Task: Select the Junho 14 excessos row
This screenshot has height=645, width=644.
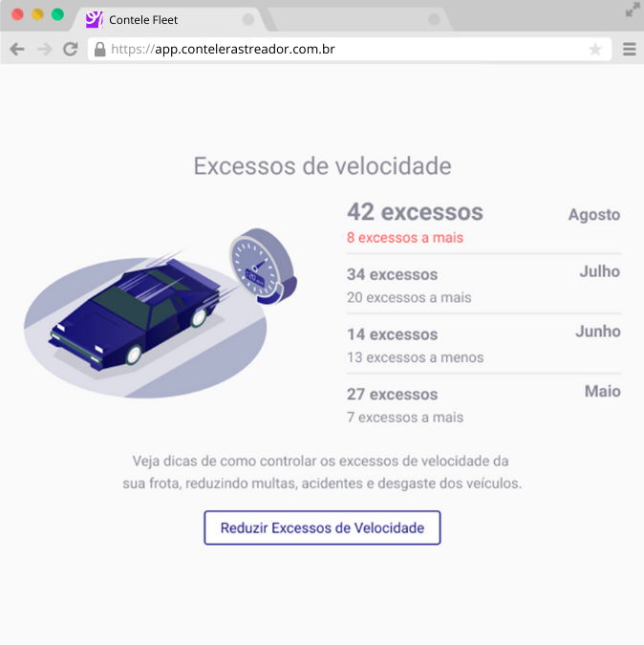Action: [x=483, y=344]
